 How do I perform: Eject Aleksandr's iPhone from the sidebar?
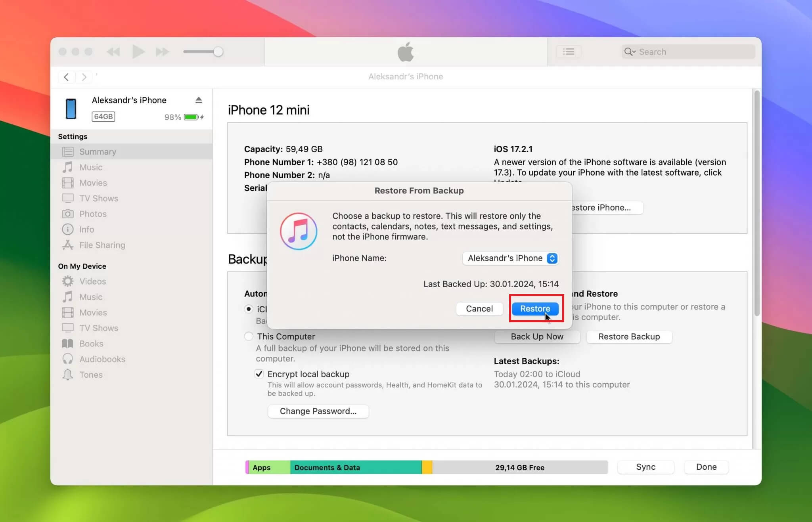click(199, 100)
